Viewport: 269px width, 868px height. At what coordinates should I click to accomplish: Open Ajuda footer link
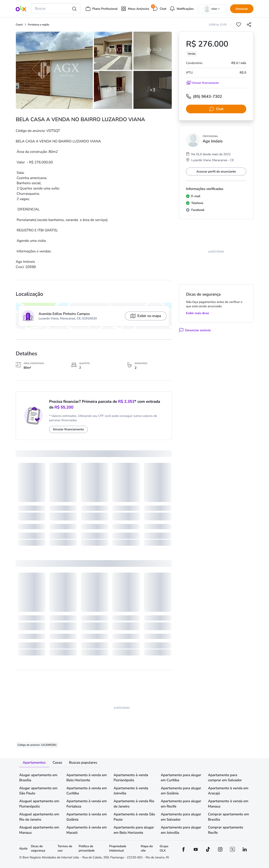point(23,848)
